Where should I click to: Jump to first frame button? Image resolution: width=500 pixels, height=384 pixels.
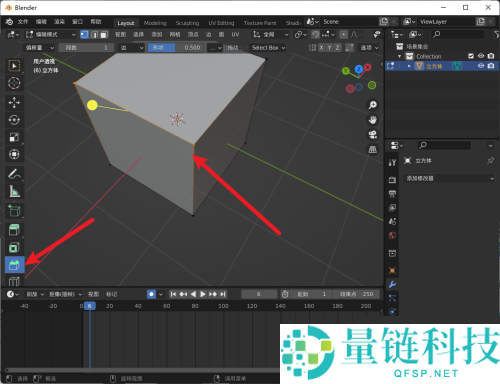tap(173, 294)
